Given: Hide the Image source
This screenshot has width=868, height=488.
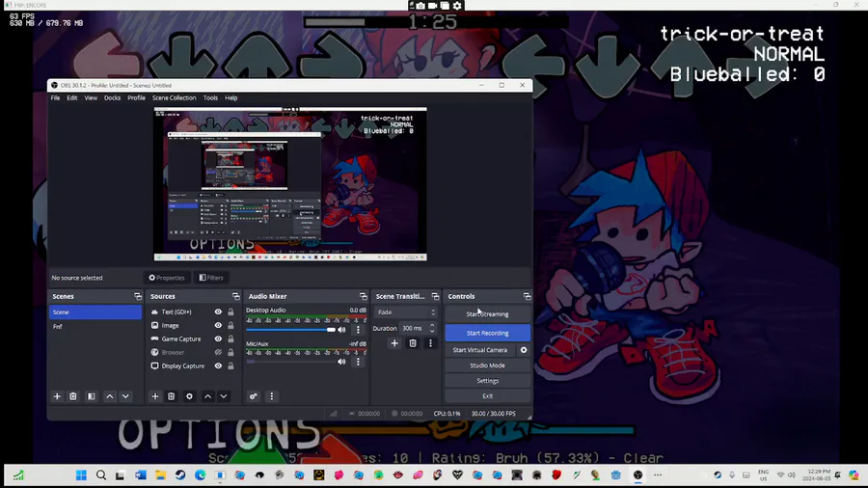Looking at the screenshot, I should (x=218, y=325).
